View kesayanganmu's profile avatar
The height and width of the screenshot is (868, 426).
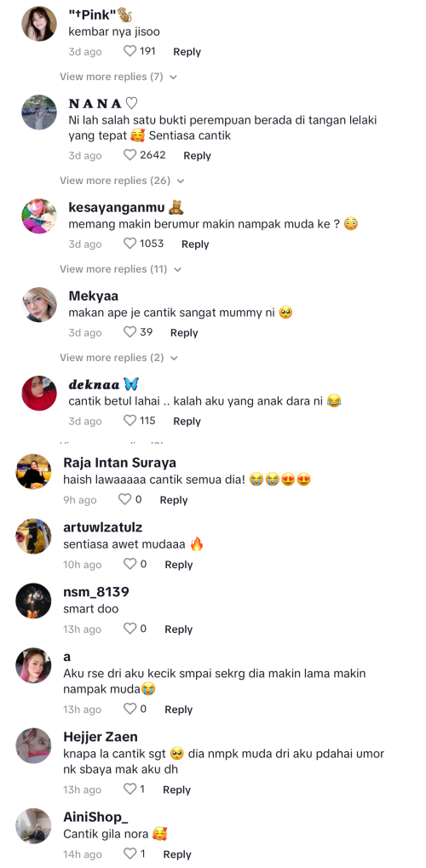coord(39,216)
